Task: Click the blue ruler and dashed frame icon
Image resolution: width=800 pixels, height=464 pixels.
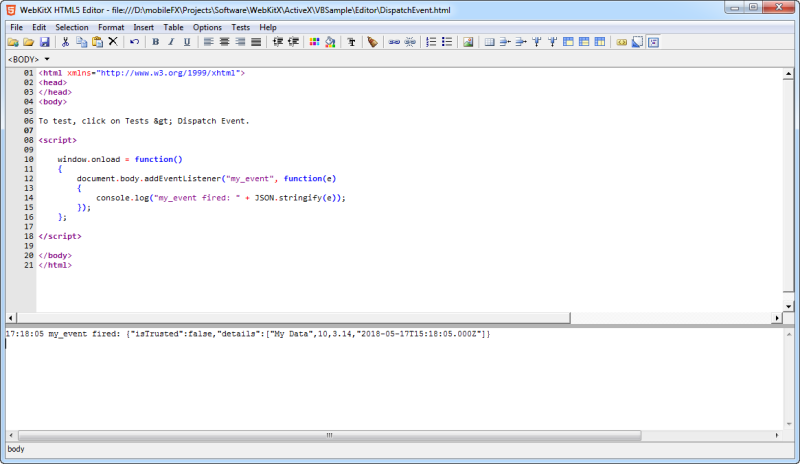Action: (x=637, y=42)
